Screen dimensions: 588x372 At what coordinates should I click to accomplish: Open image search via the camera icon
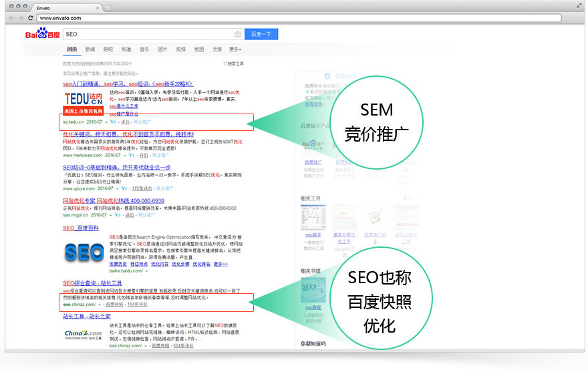tap(238, 34)
